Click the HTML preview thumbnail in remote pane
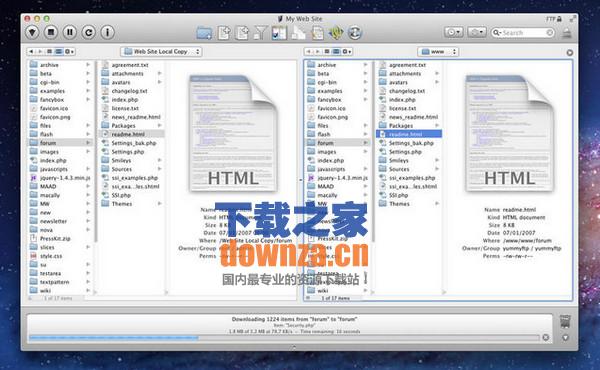 509,133
